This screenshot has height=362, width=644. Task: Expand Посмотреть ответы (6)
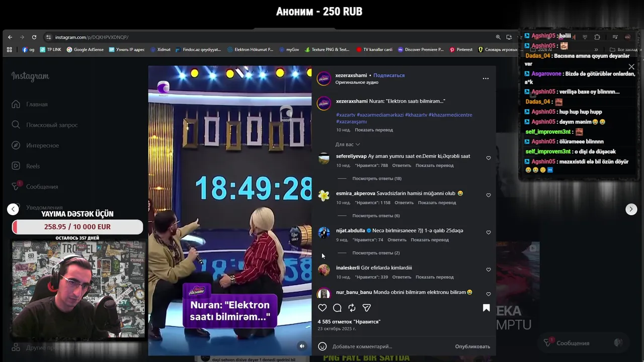(x=376, y=216)
